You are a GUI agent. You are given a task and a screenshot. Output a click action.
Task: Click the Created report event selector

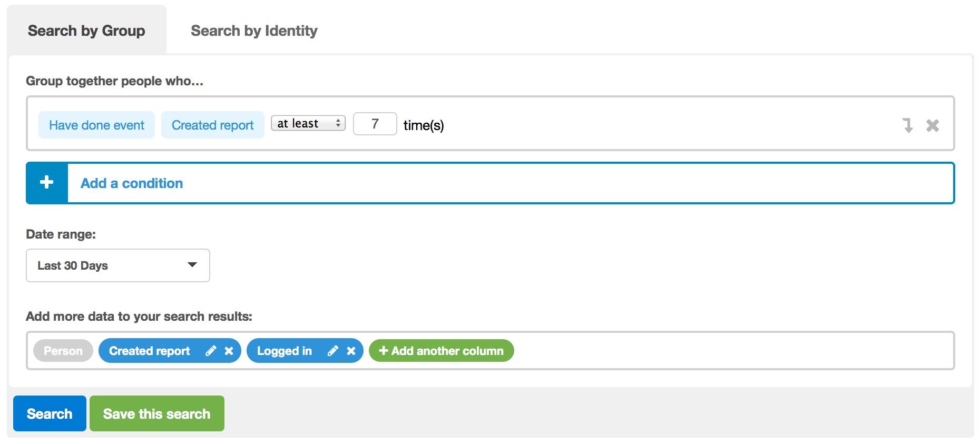click(212, 125)
